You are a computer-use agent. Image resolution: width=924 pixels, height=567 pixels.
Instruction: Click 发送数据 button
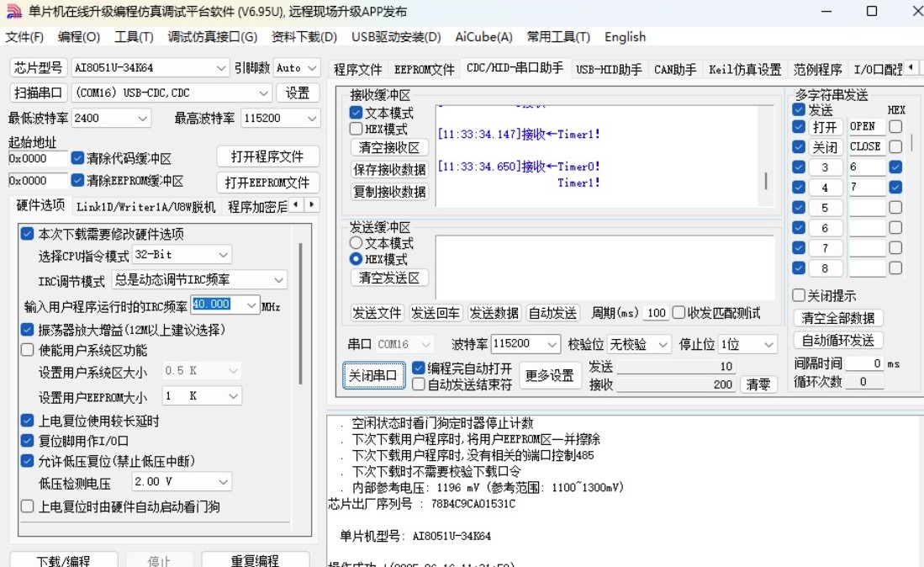tap(494, 313)
